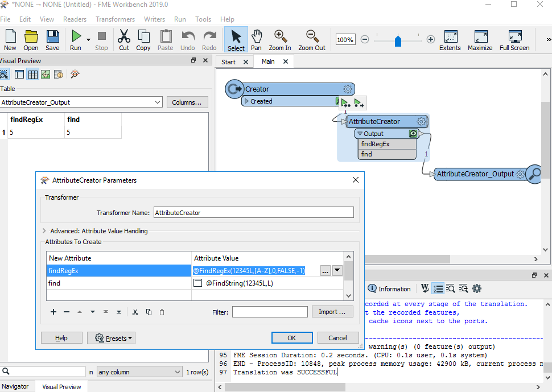Open the Readers menu
This screenshot has width=552, height=392.
point(75,19)
